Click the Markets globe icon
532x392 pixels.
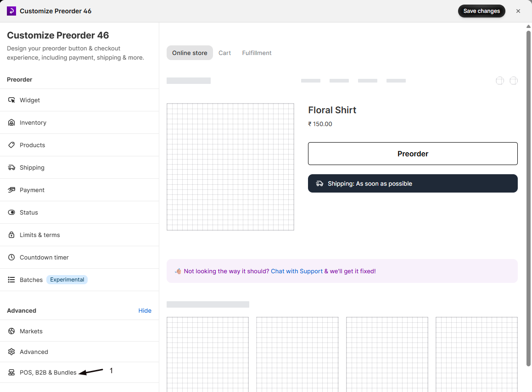coord(11,331)
